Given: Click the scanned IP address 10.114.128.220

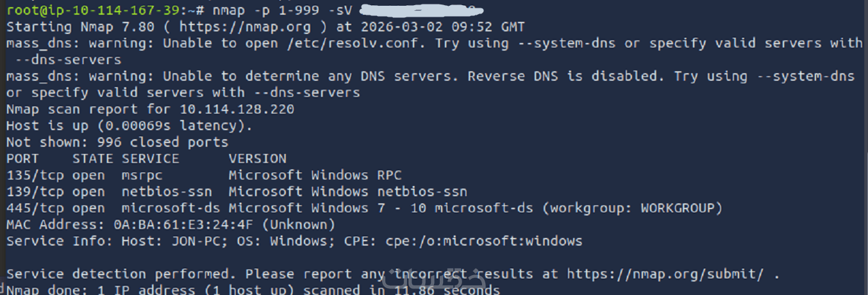Looking at the screenshot, I should pos(237,109).
